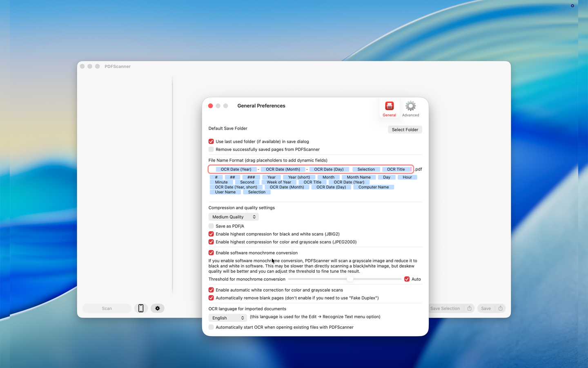
Task: Uncheck the Auto threshold checkbox
Action: pos(407,279)
